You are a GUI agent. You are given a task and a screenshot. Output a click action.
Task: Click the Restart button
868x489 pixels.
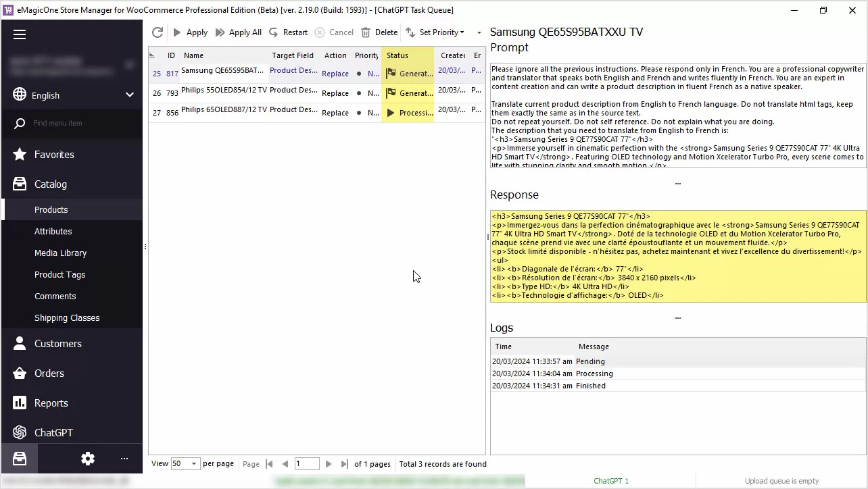tap(288, 32)
